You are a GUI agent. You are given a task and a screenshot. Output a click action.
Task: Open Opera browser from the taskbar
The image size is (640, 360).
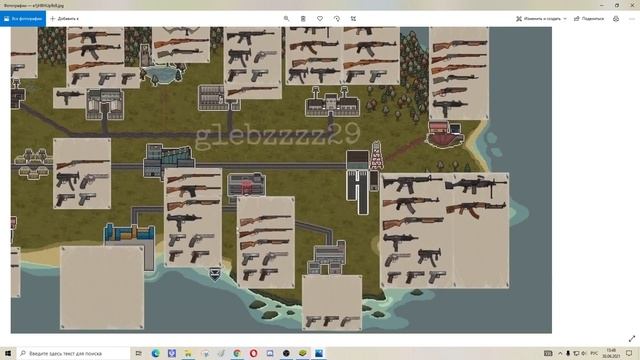pyautogui.click(x=253, y=353)
